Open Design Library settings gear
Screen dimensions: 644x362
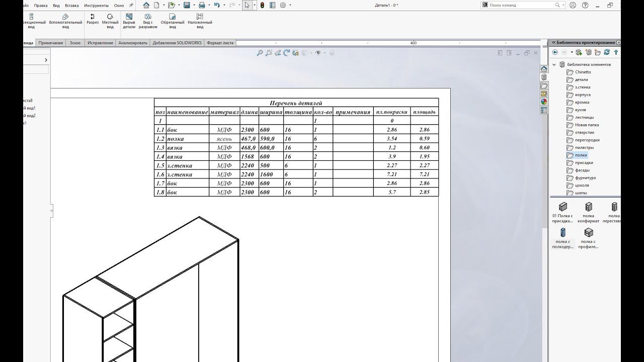coord(618,43)
